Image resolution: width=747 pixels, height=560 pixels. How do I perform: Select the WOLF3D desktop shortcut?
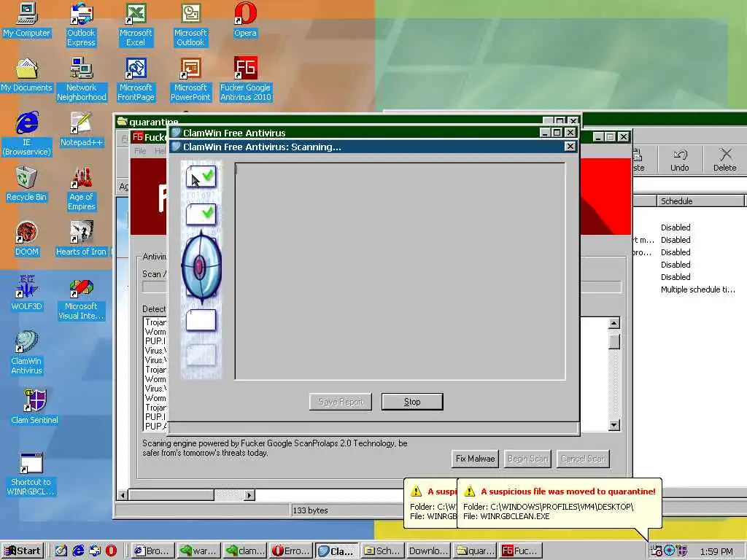coord(27,294)
